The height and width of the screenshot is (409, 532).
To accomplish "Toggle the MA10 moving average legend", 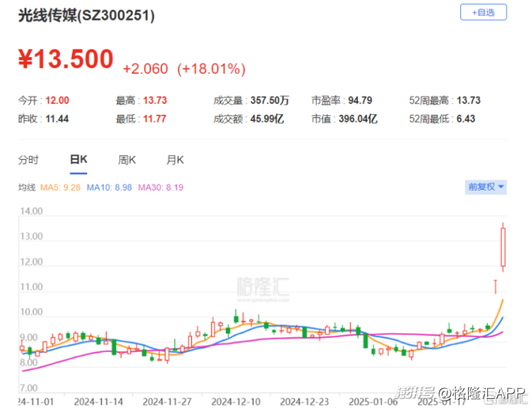I will click(110, 187).
